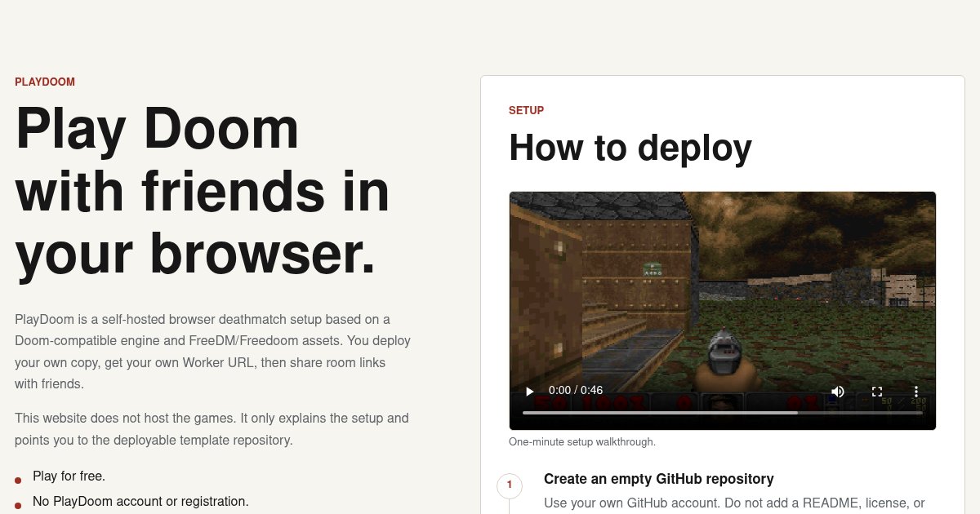This screenshot has width=980, height=514.
Task: Seek along the video progress bar
Action: pos(723,413)
